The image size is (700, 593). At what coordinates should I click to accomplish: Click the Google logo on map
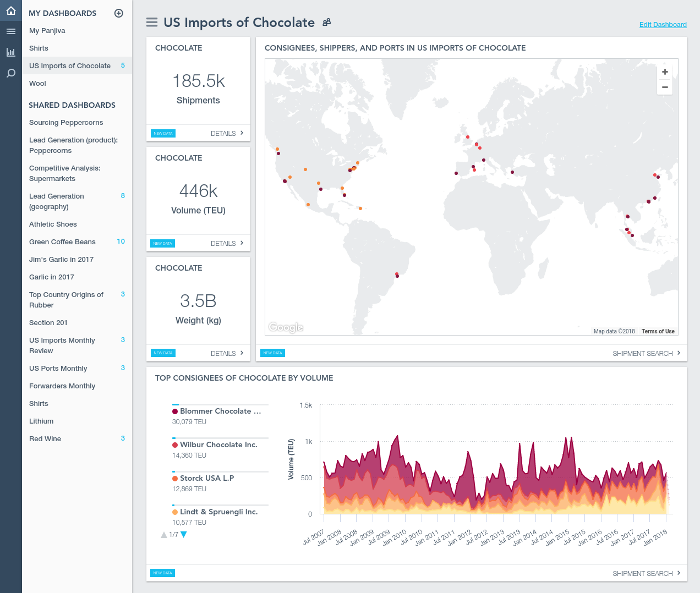coord(286,327)
